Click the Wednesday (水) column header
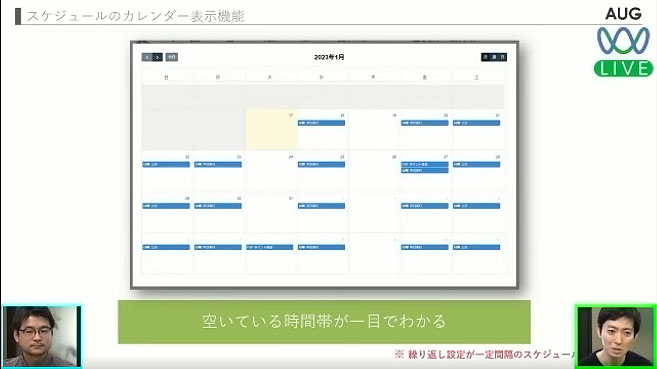The width and height of the screenshot is (657, 369). tap(321, 77)
